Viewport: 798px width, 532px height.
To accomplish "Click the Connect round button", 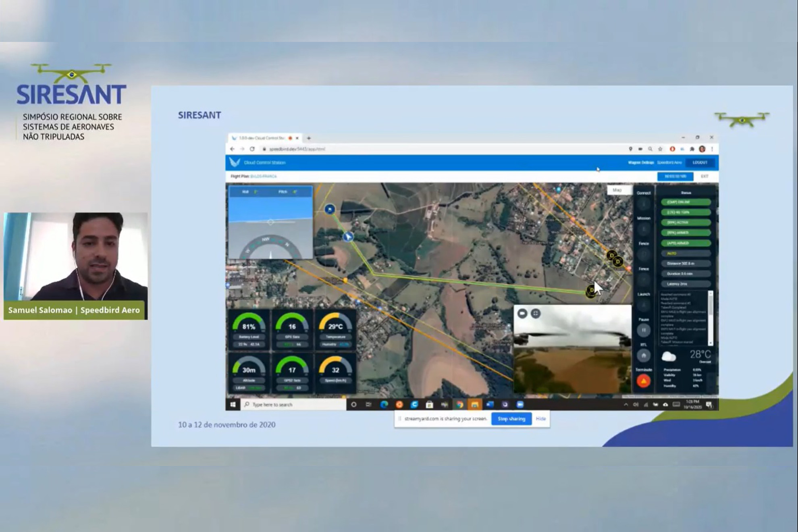I will pos(644,204).
